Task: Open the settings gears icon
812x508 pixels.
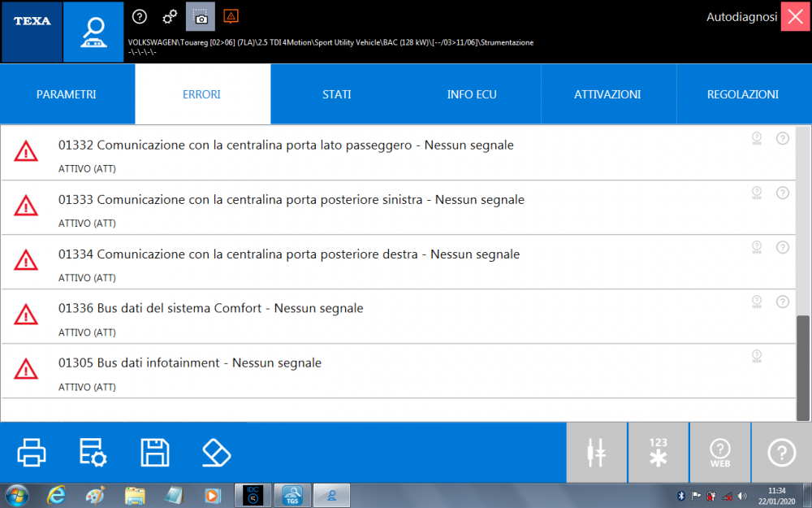Action: pos(171,16)
